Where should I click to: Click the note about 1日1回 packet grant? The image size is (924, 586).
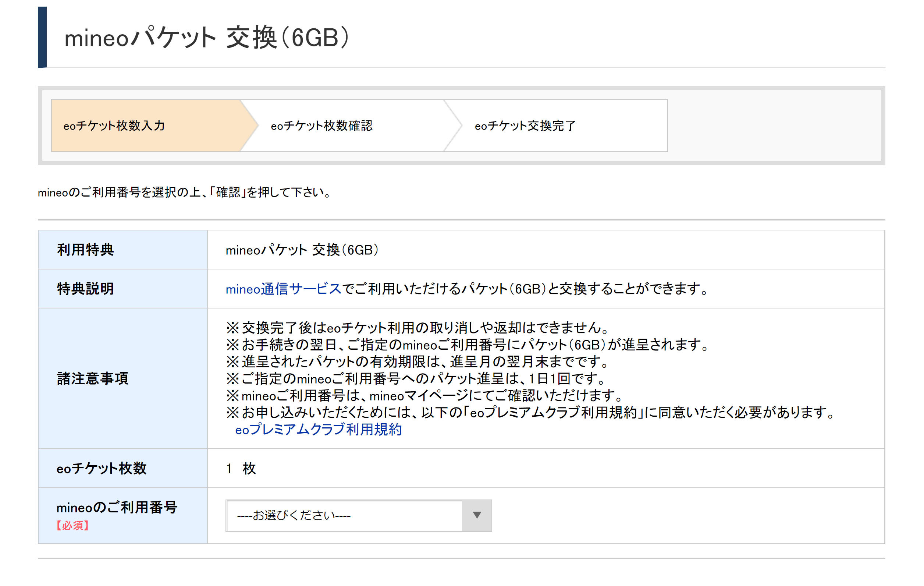tap(416, 379)
